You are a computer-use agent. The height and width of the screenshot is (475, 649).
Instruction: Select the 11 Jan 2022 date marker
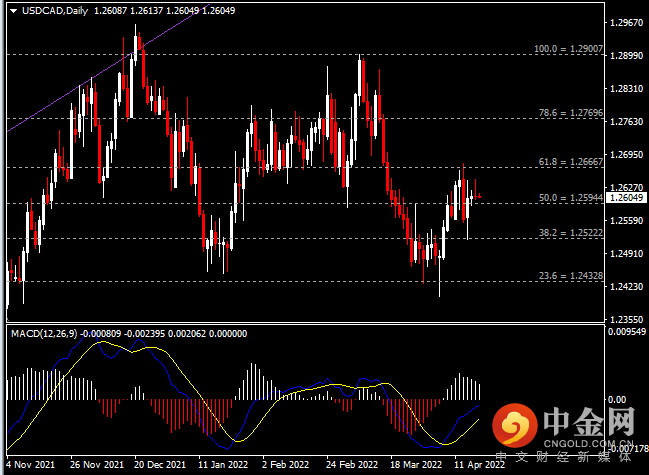point(223,465)
